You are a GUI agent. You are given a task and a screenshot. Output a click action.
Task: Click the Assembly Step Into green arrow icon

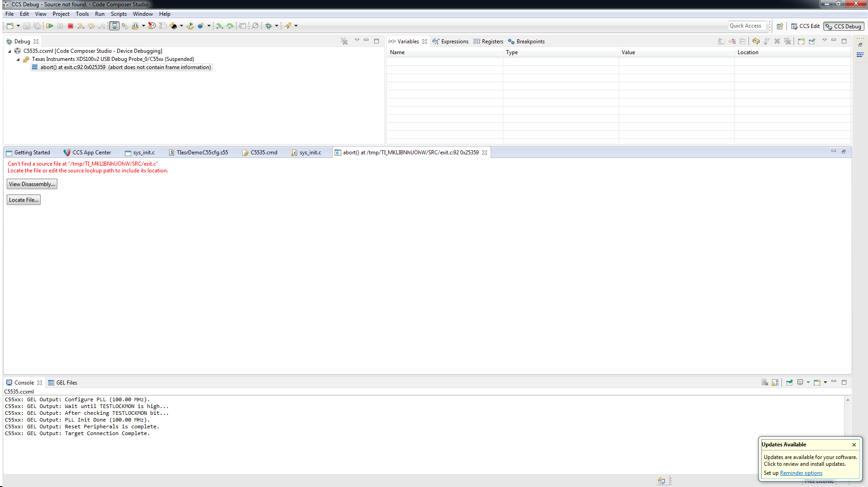point(220,26)
